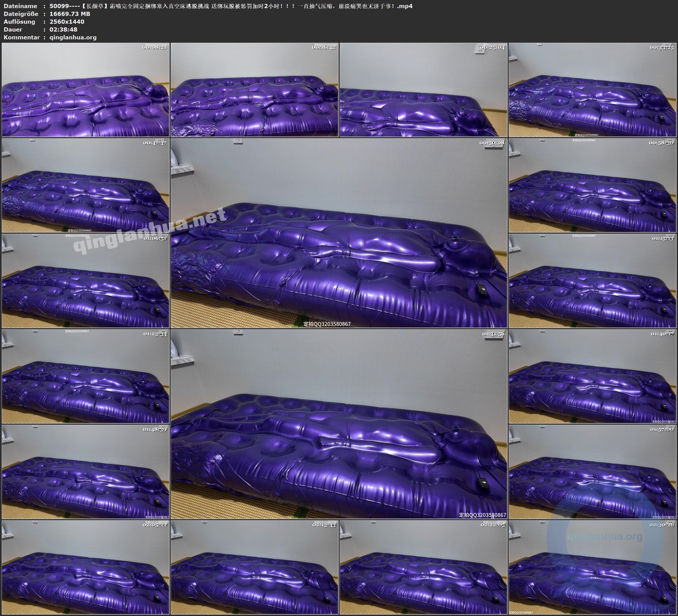Click the thumbnail timestamped 00:08:21
678x616 pixels.
[85, 90]
